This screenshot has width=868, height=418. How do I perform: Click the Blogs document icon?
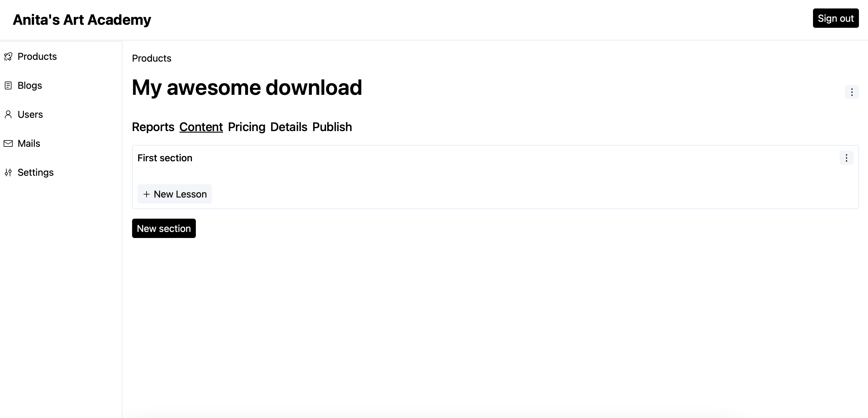coord(8,85)
